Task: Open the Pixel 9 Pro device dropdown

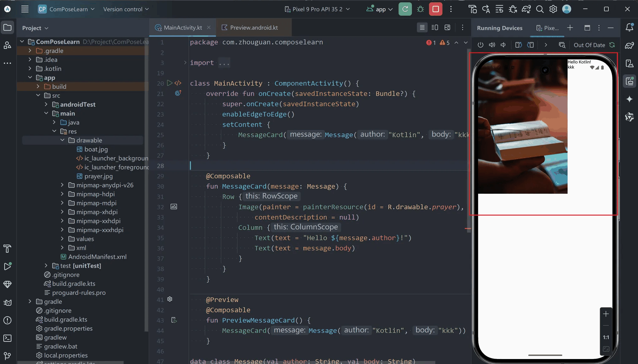Action: pyautogui.click(x=317, y=9)
